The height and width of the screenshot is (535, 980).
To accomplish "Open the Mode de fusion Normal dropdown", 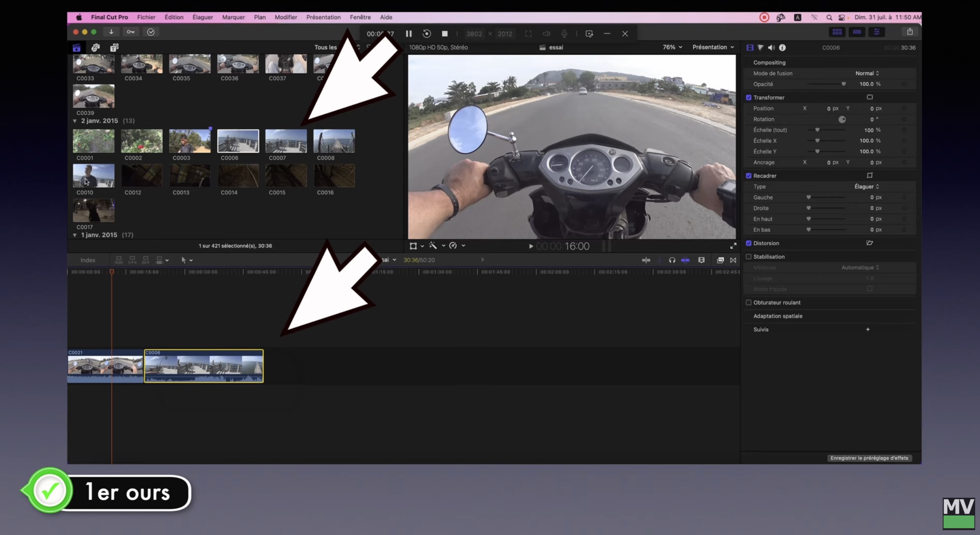I will click(867, 73).
